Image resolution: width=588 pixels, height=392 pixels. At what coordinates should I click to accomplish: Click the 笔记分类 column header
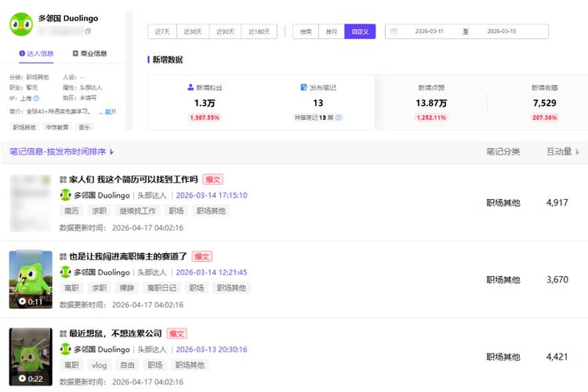click(503, 152)
